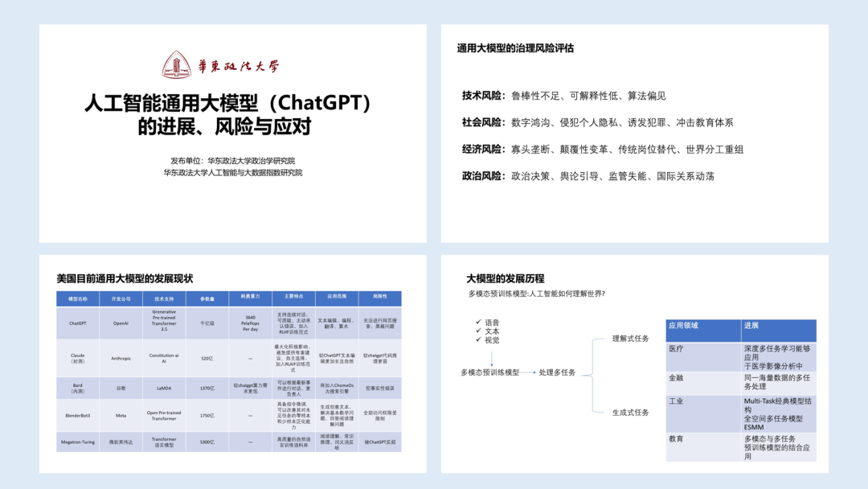This screenshot has width=868, height=489.
Task: Click '政治决策、舆论引导、监管失能、国际关系动荡' text
Action: coord(612,176)
